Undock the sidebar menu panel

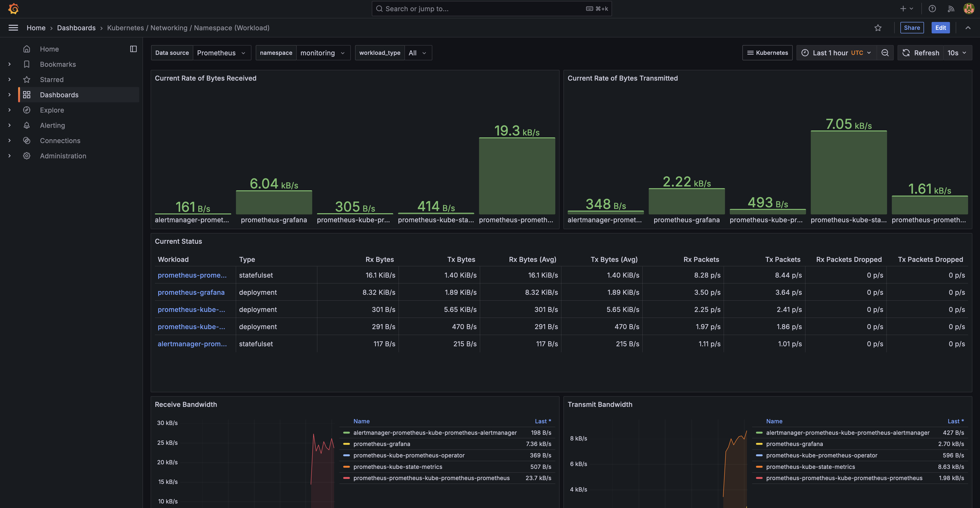pos(133,49)
